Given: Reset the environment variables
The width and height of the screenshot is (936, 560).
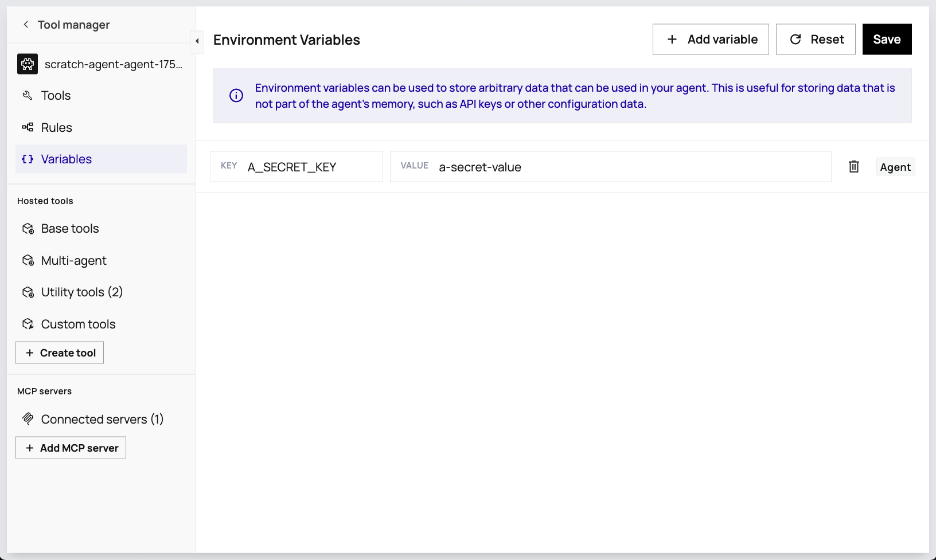Looking at the screenshot, I should (815, 40).
